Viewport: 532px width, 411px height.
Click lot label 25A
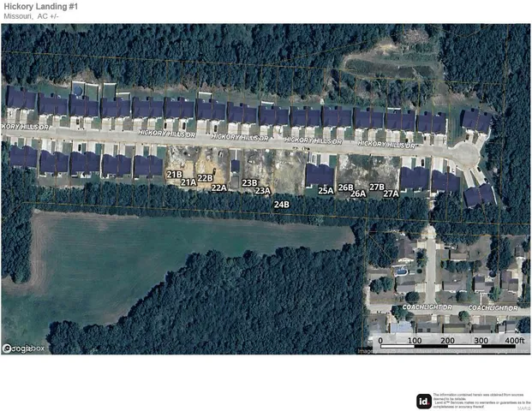(x=326, y=191)
